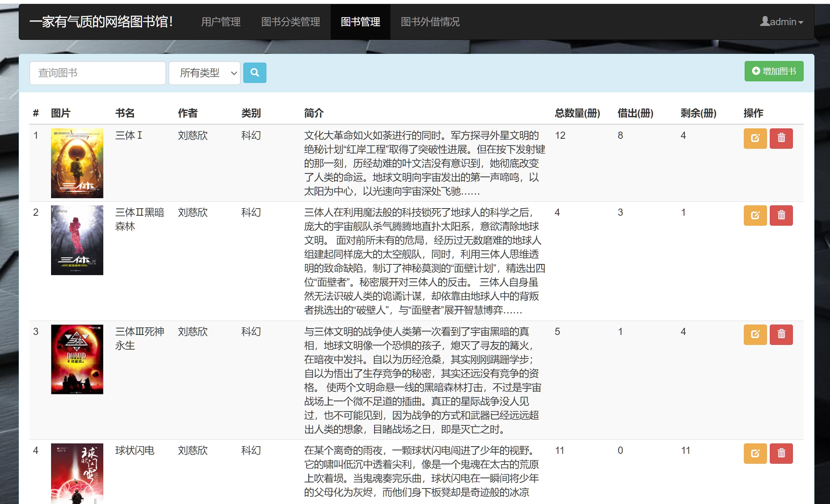Click the 三体Ⅰ book cover image
Image resolution: width=830 pixels, height=504 pixels.
[77, 163]
